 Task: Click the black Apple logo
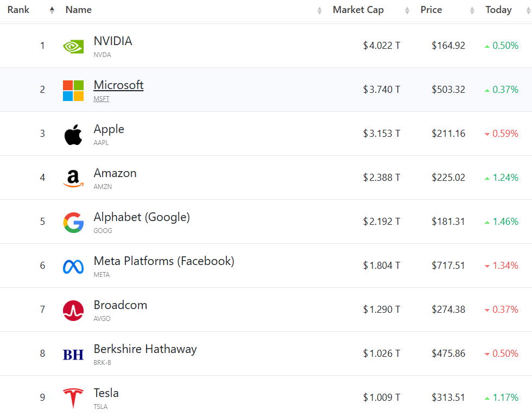pyautogui.click(x=73, y=135)
